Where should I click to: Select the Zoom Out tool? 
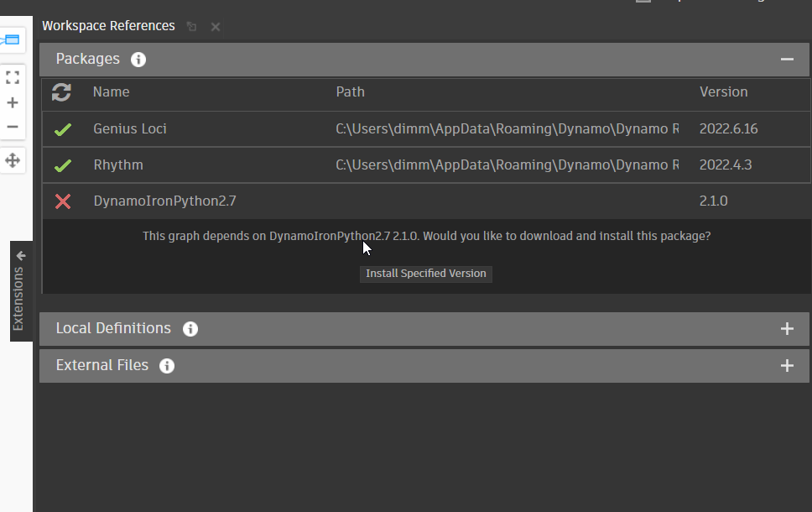tap(12, 127)
